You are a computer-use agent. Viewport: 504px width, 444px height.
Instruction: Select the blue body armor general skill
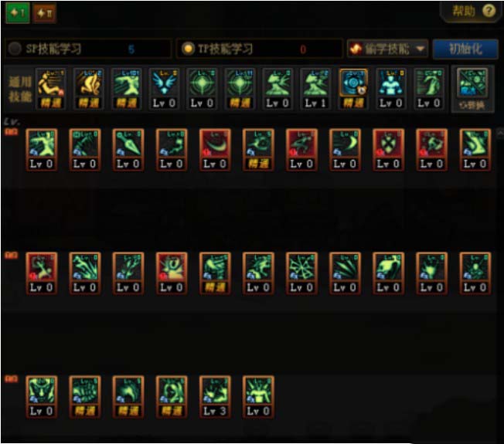[x=390, y=89]
